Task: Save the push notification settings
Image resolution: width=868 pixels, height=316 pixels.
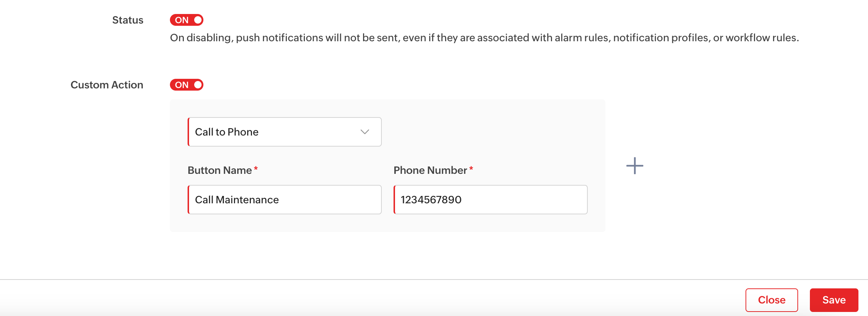Action: coord(834,300)
